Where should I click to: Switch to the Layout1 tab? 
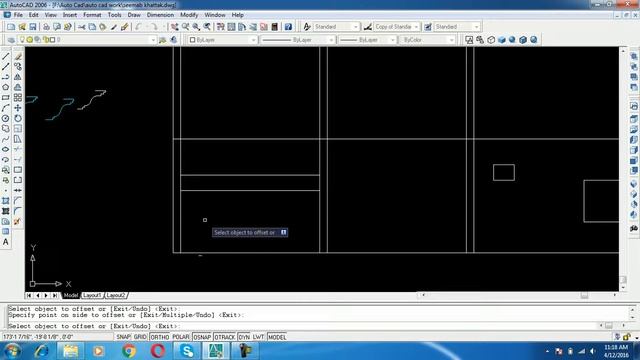pyautogui.click(x=92, y=295)
